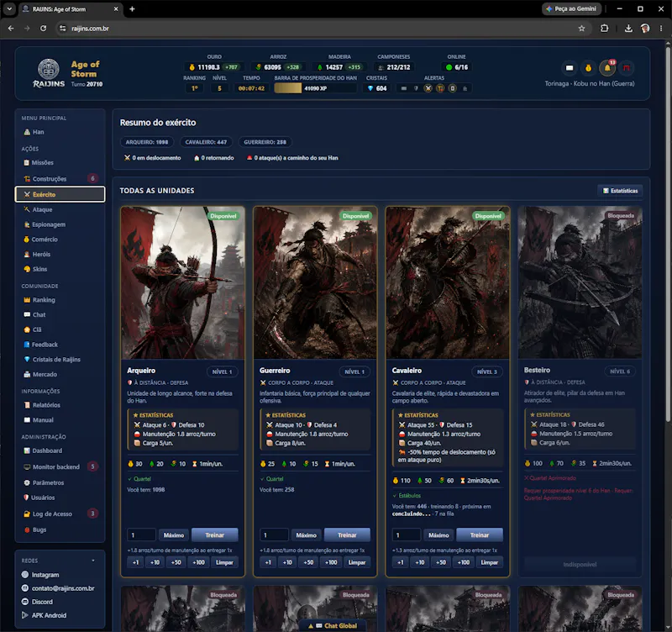Go to Comércio in sidebar
The image size is (672, 632).
pos(60,240)
